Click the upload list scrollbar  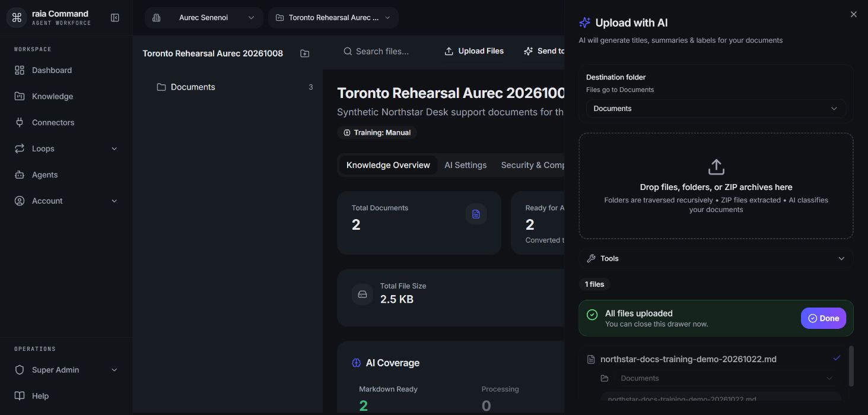point(851,366)
